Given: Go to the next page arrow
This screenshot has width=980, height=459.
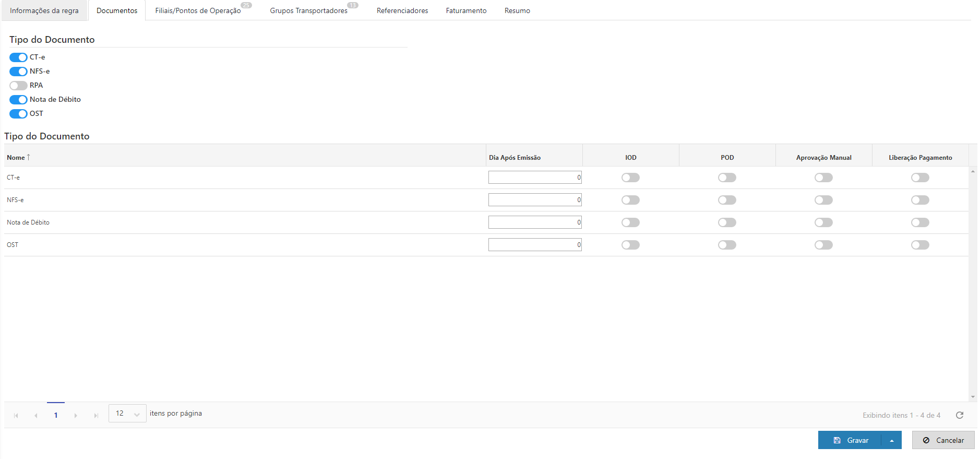Looking at the screenshot, I should [76, 416].
